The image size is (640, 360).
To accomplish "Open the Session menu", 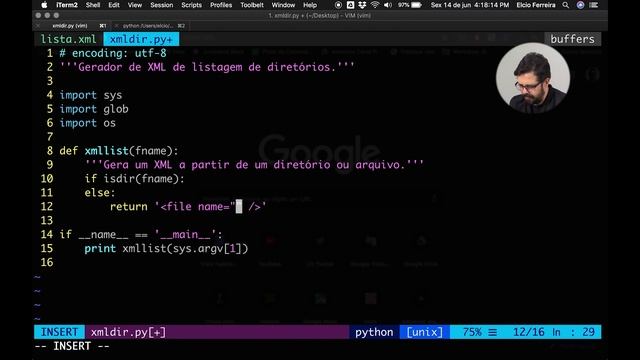I will 162,5.
